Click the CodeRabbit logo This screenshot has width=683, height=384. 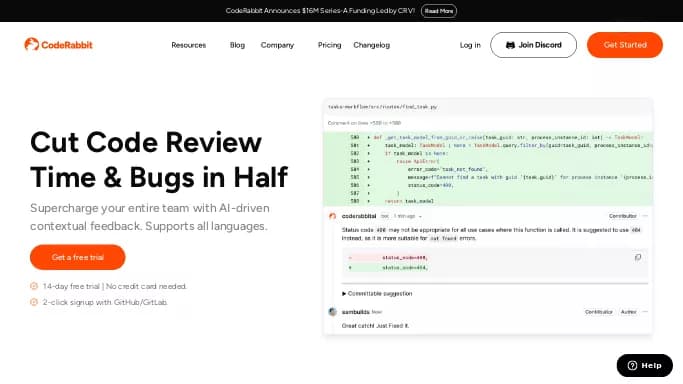(x=58, y=44)
